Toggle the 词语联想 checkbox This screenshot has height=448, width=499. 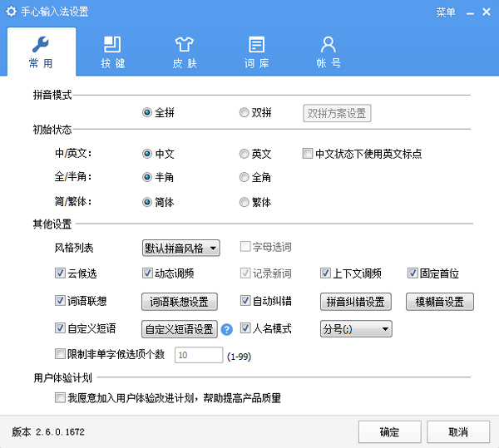[x=60, y=301]
